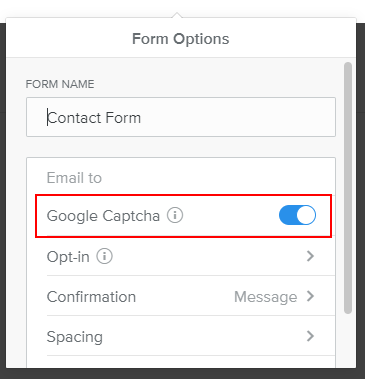
Task: Open the Confirmation row label
Action: (x=91, y=297)
